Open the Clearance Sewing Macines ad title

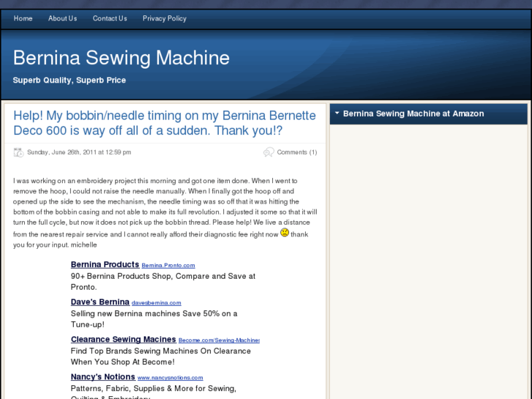coord(124,339)
